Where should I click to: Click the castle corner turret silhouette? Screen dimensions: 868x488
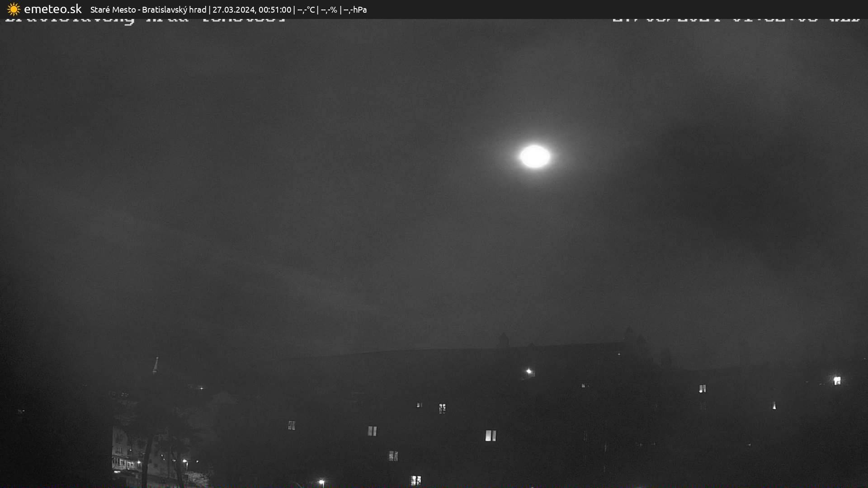click(x=504, y=340)
